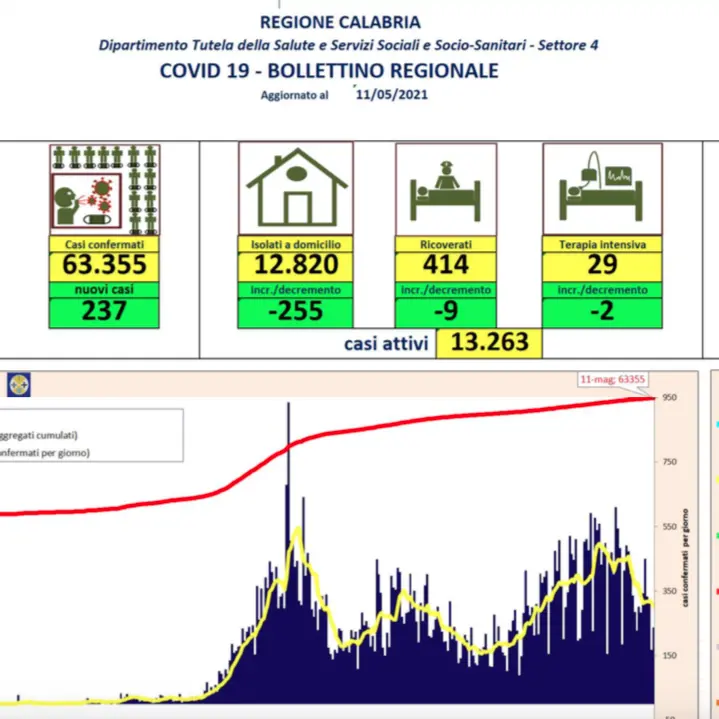Click the 13.263 casi attivi value
The height and width of the screenshot is (719, 719).
pos(489,343)
